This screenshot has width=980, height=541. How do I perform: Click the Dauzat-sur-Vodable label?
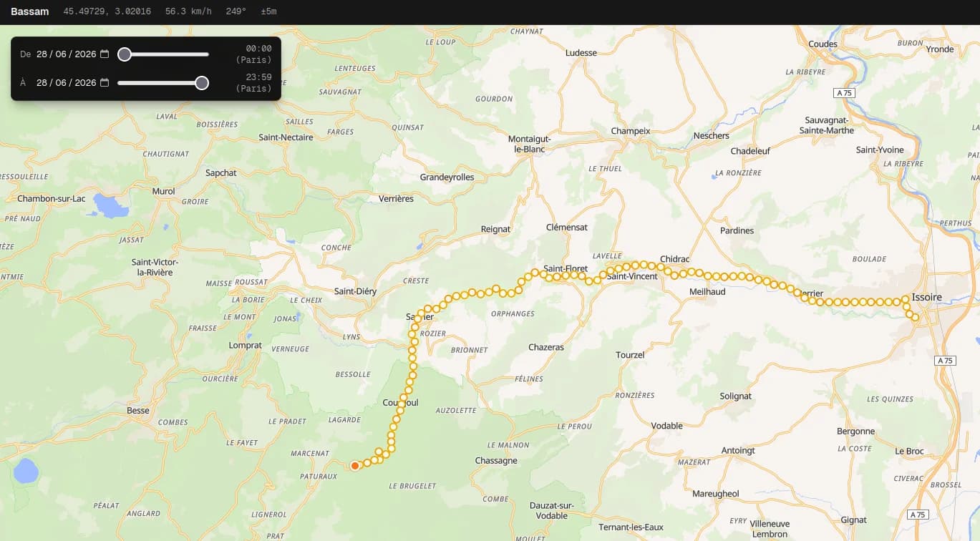552,510
